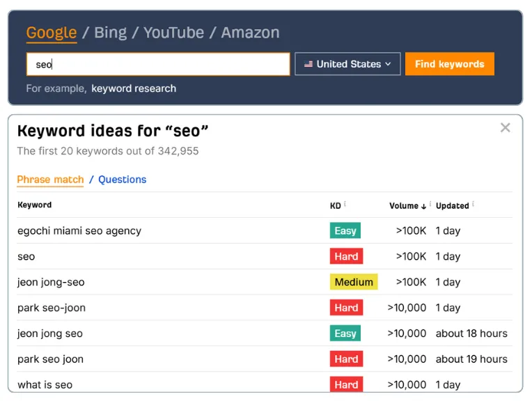Select keyword 'jeon jong-seo'
The height and width of the screenshot is (401, 532).
pyautogui.click(x=51, y=282)
